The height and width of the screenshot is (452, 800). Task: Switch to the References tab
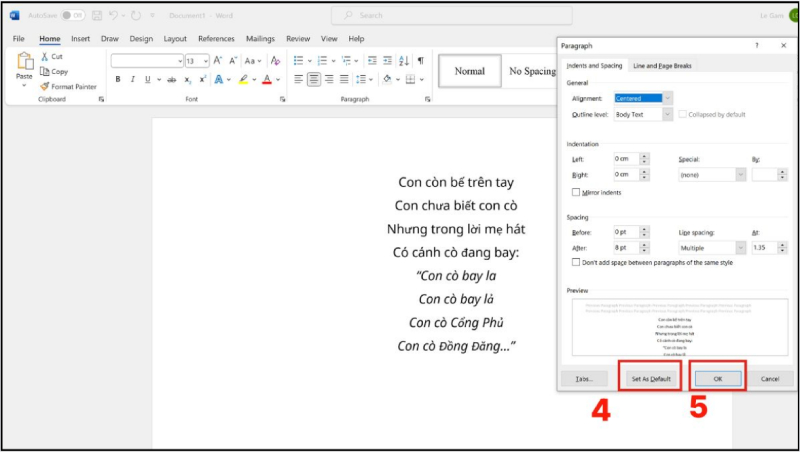click(216, 39)
